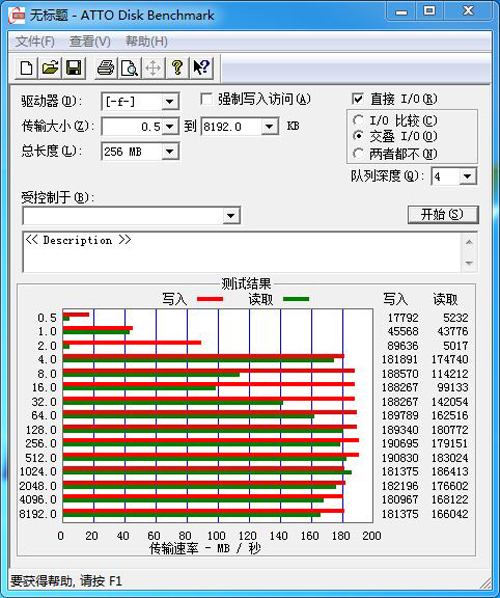Click read value 180772 for 128.0 row

(x=450, y=430)
